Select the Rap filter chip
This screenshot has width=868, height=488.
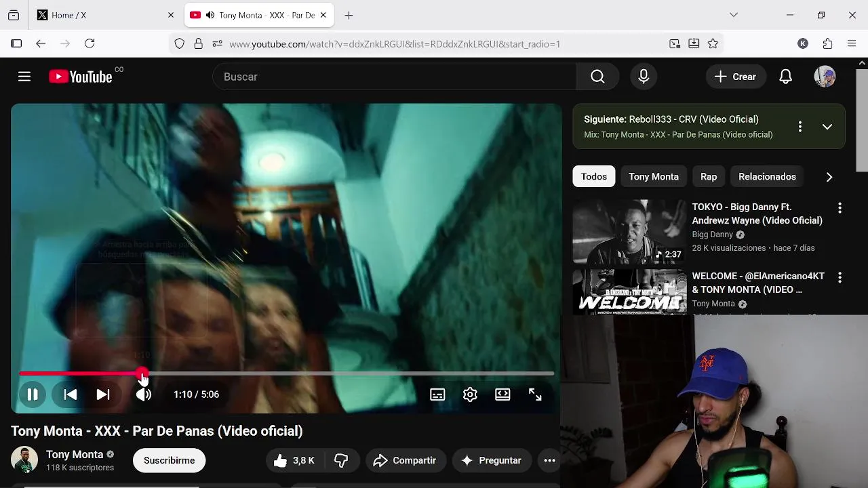pos(709,176)
